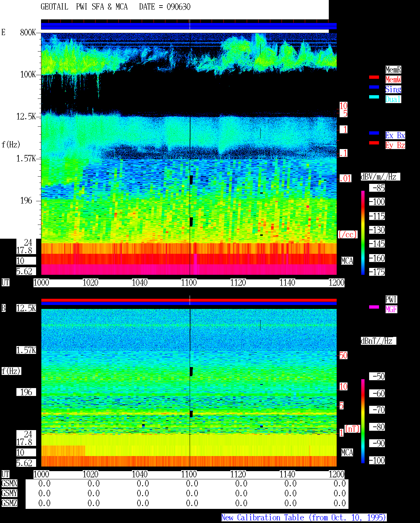Viewport: 420px width, 523px height.
Task: Click the Sing legend label
Action: pos(393,89)
